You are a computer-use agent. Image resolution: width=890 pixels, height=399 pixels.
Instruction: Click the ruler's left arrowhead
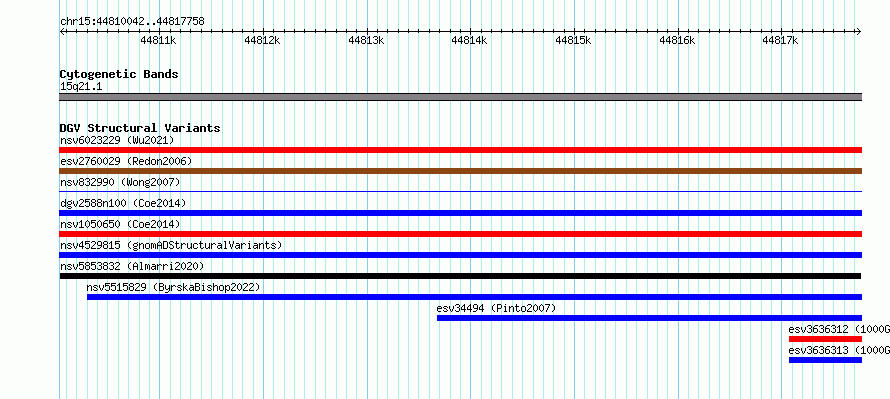(62, 32)
